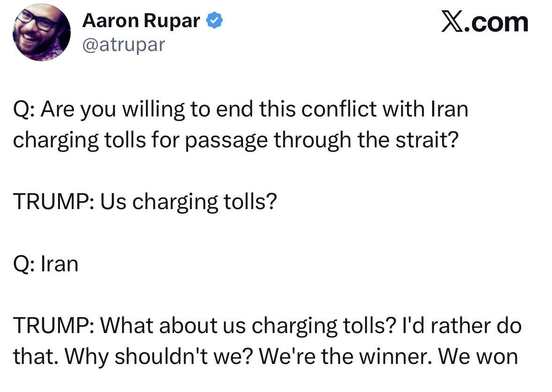Click the "TRUMP: Us charging tolls?" line

tap(145, 202)
